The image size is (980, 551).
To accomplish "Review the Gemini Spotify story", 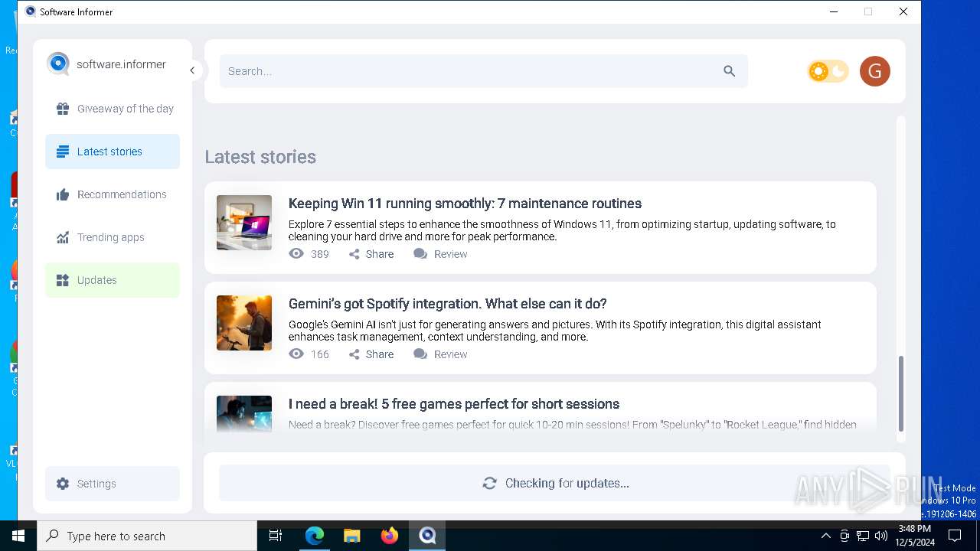I will (440, 354).
